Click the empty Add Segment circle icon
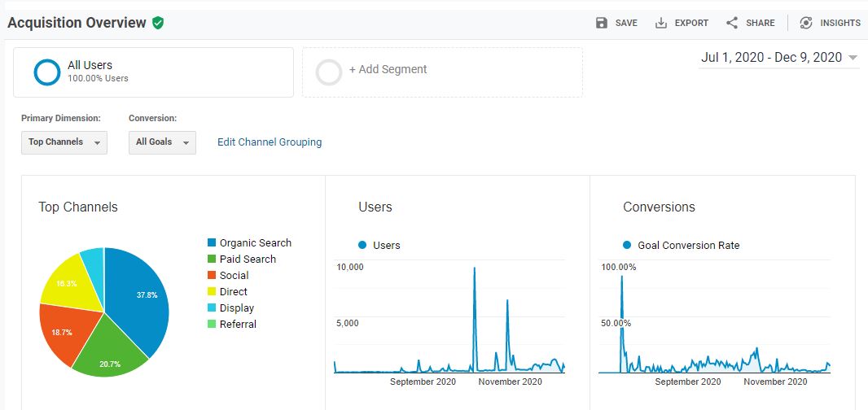The image size is (868, 410). (x=329, y=72)
